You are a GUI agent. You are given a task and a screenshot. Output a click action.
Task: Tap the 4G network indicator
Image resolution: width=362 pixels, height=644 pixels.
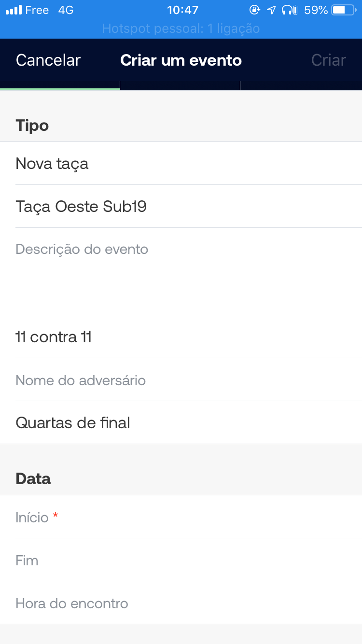(x=66, y=10)
